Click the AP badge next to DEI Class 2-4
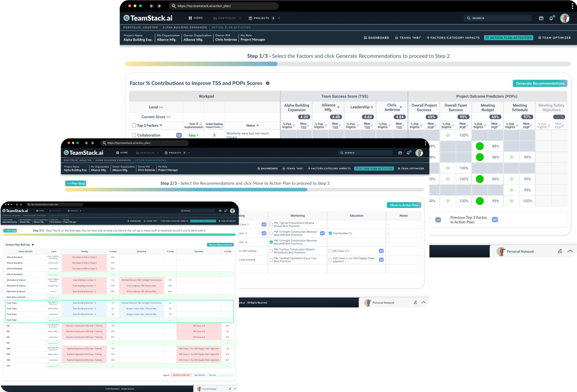This screenshot has height=392, width=577. 381,251
